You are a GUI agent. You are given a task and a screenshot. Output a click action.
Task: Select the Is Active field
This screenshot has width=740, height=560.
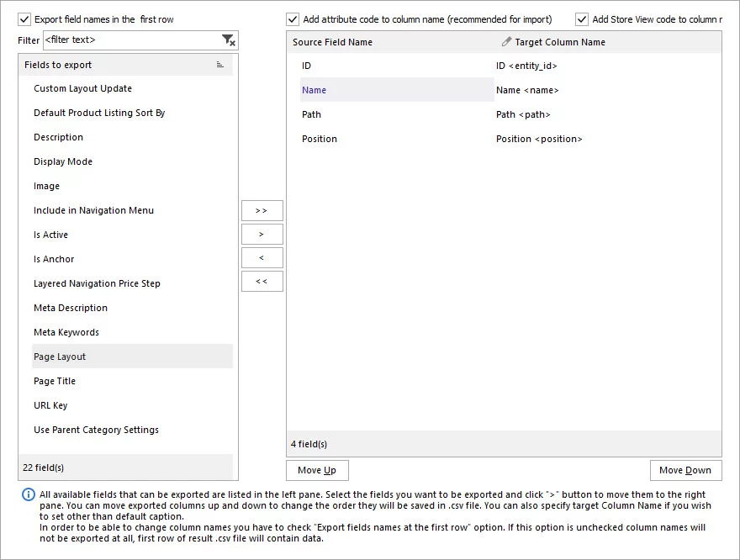(x=132, y=235)
